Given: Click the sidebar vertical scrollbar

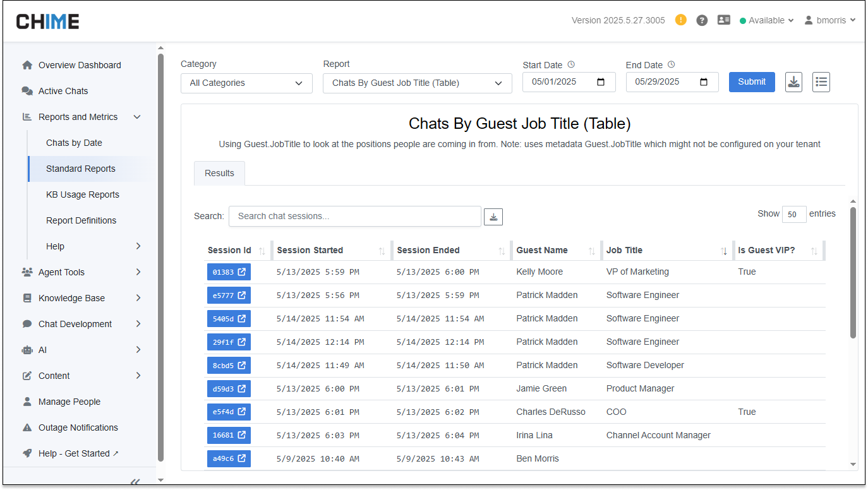Looking at the screenshot, I should click(x=160, y=258).
